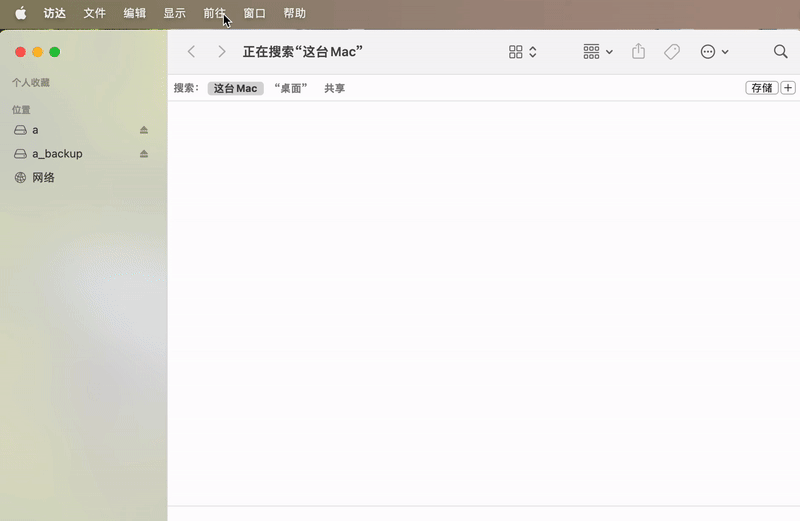Click the 位置 sidebar heading
Screen dimensions: 800x521
(x=21, y=110)
